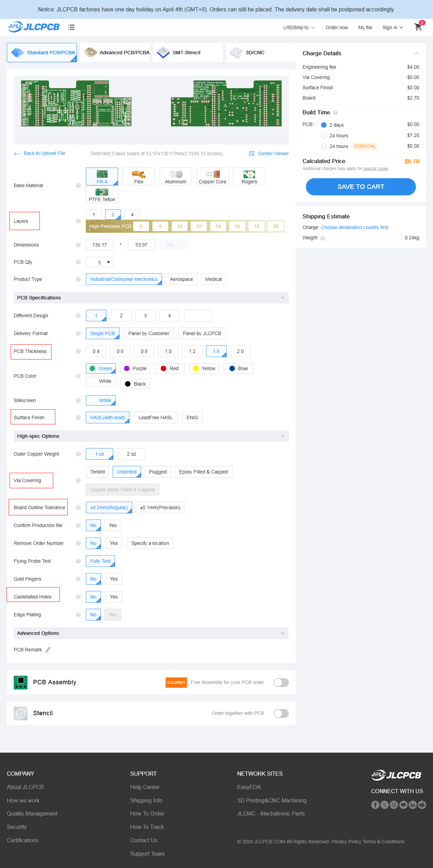
Task: Click help icon next to PCB Qty
Action: click(x=78, y=262)
